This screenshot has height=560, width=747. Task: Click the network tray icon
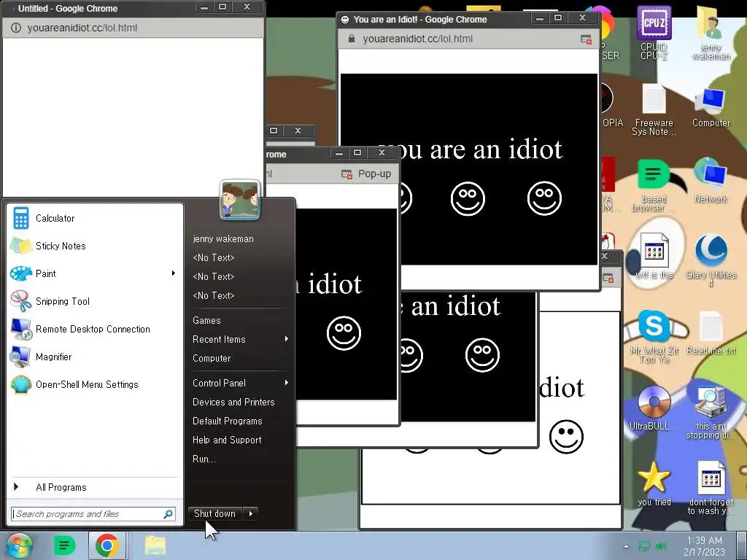point(644,546)
